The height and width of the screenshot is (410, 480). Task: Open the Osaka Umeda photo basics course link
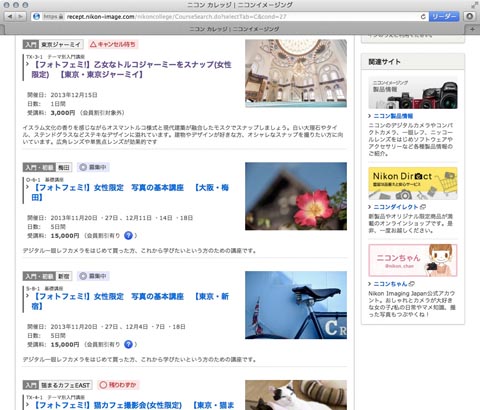coord(130,192)
